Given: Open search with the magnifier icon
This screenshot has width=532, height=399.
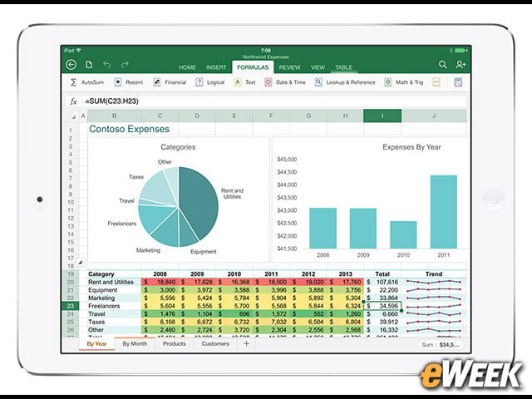Looking at the screenshot, I should (x=442, y=65).
